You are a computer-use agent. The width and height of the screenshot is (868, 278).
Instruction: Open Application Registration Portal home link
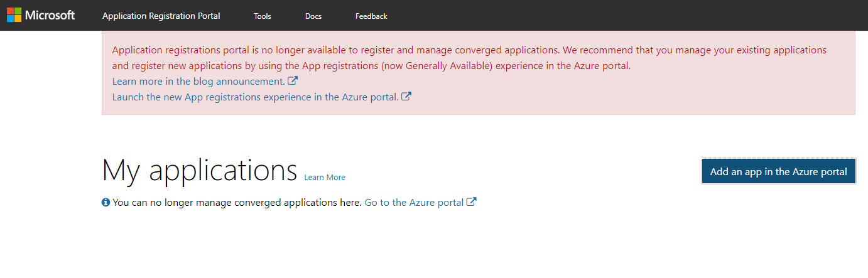161,16
